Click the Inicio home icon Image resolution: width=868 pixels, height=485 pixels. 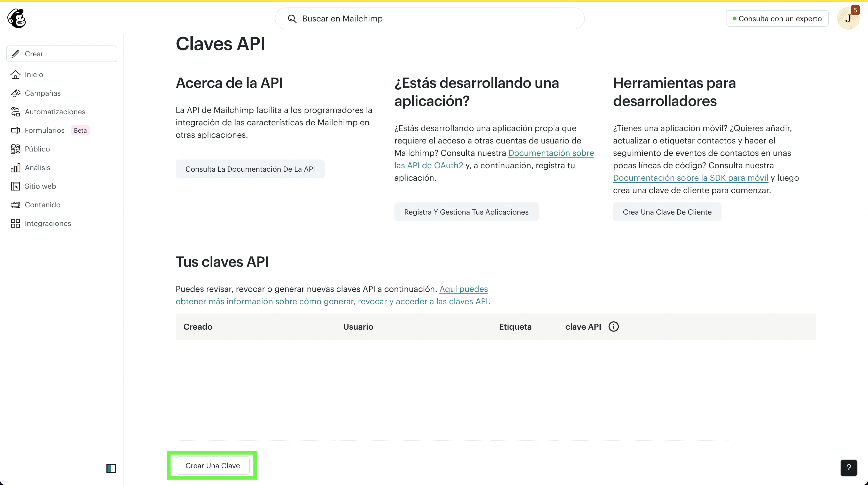[16, 74]
